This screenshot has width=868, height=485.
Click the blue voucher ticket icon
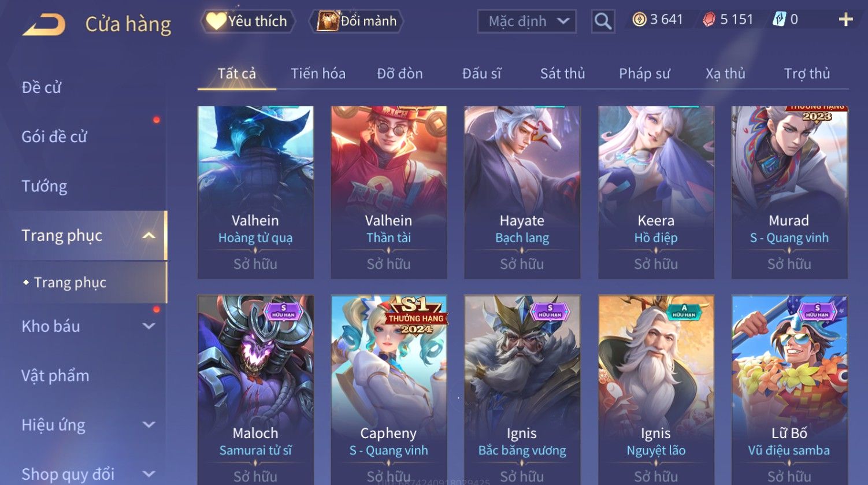[779, 20]
